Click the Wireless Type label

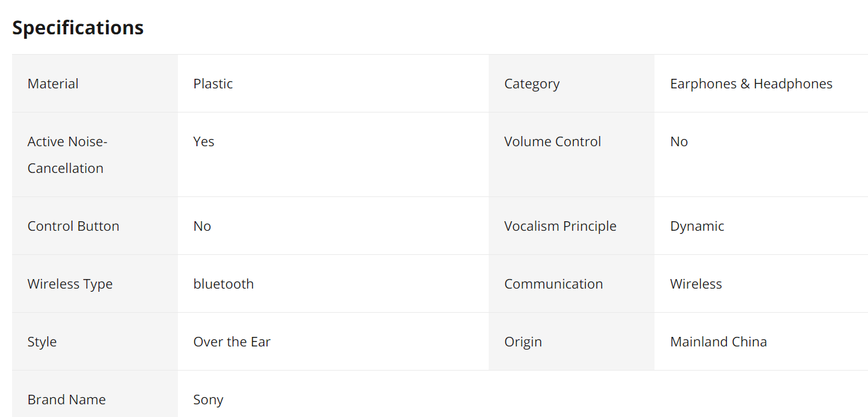70,284
